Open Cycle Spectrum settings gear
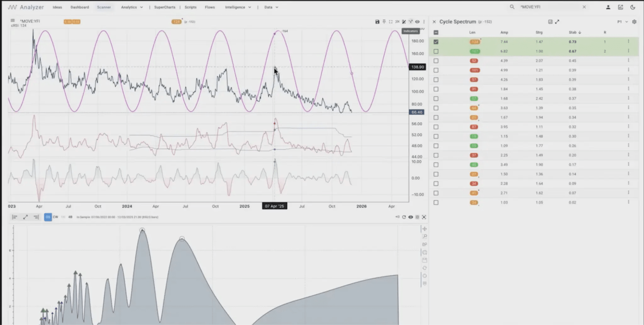644x325 pixels. pyautogui.click(x=634, y=22)
